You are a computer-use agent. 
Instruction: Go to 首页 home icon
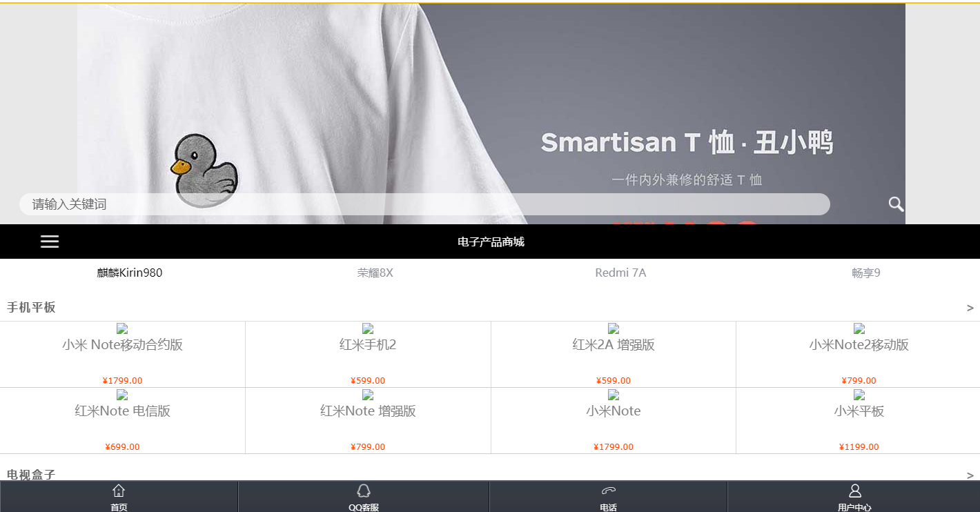click(x=119, y=491)
